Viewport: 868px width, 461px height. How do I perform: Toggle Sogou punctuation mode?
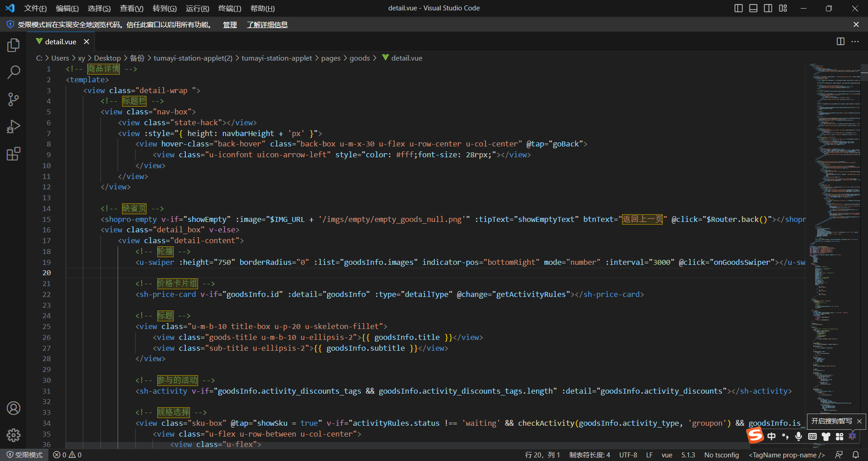(785, 436)
